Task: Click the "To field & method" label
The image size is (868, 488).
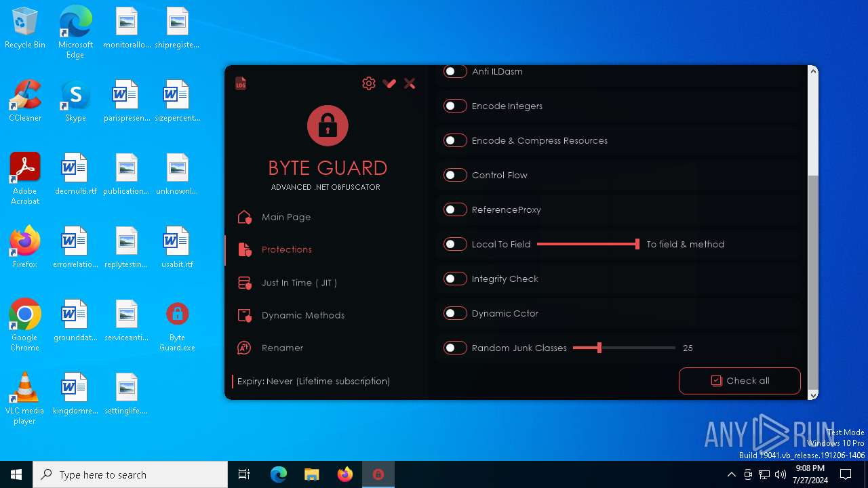Action: [686, 244]
